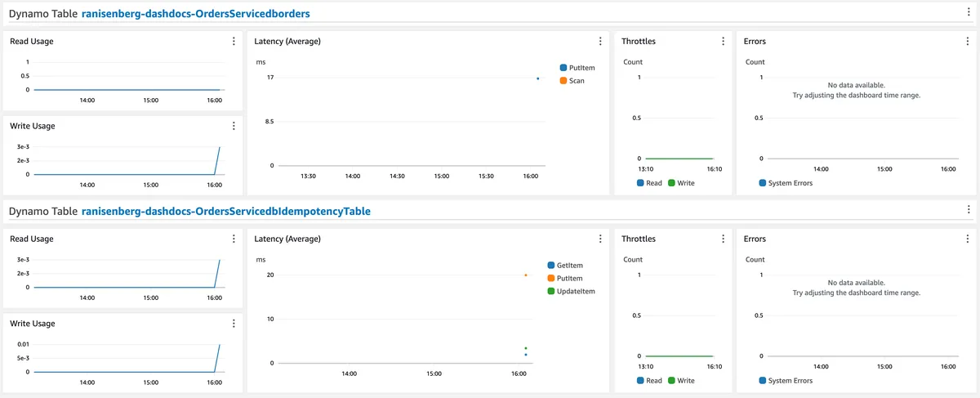
Task: Open Write Usage widget menu for OrdersServicedborders table
Action: 234,126
